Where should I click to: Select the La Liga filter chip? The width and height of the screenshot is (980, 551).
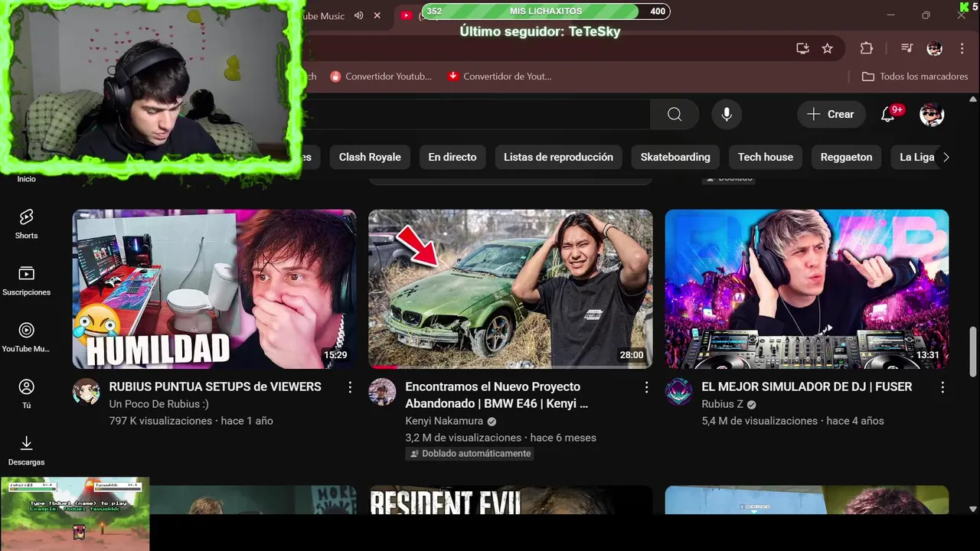click(916, 157)
